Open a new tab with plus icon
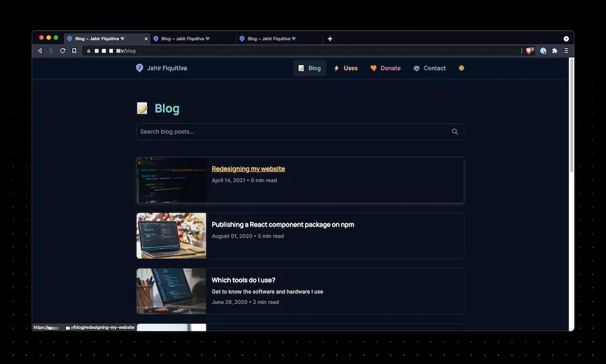 pyautogui.click(x=330, y=38)
